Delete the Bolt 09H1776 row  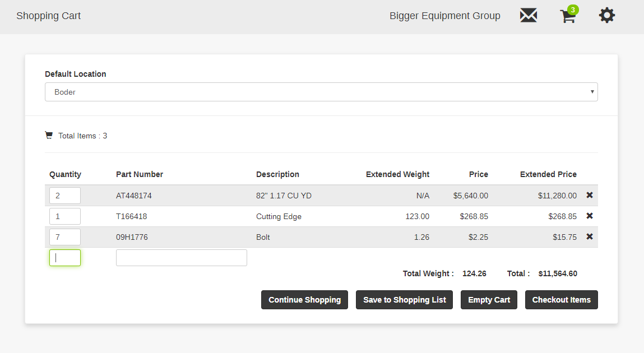pyautogui.click(x=589, y=236)
